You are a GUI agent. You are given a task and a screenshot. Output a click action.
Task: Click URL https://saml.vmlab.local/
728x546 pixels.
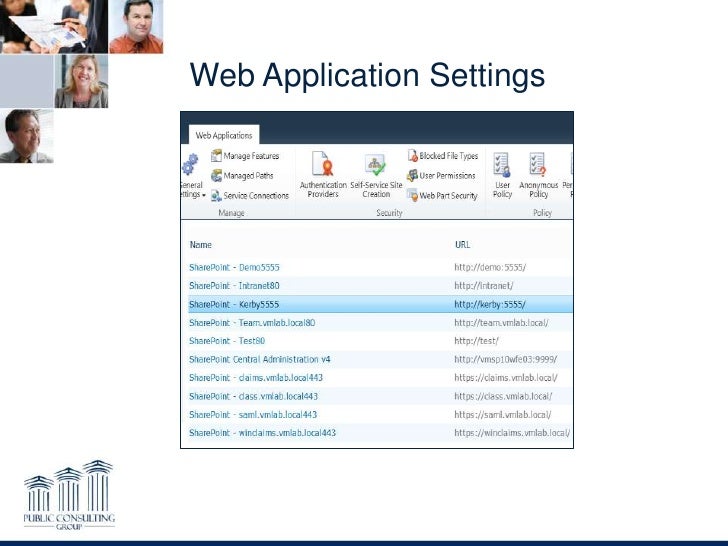pos(503,414)
